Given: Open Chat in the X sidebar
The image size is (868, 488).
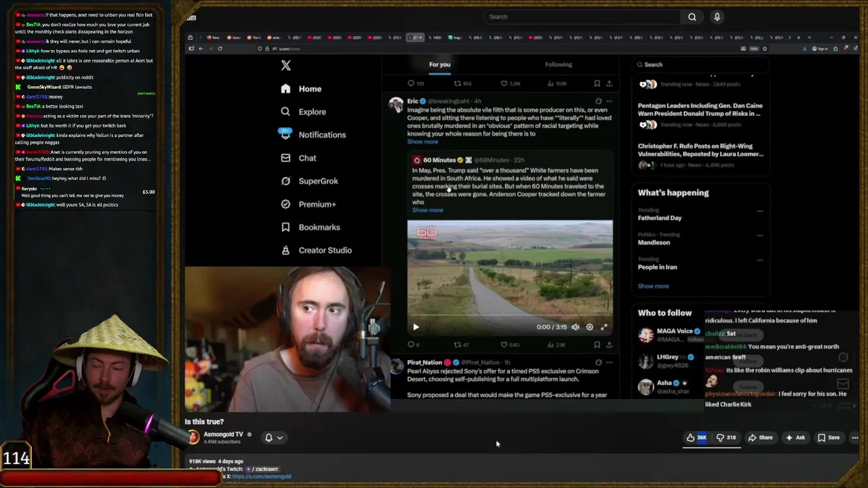Looking at the screenshot, I should pyautogui.click(x=298, y=158).
